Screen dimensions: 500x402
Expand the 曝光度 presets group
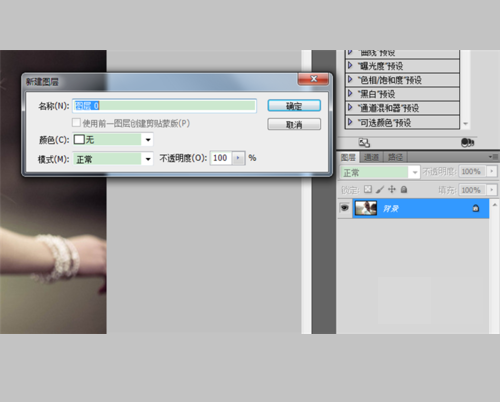tap(350, 66)
